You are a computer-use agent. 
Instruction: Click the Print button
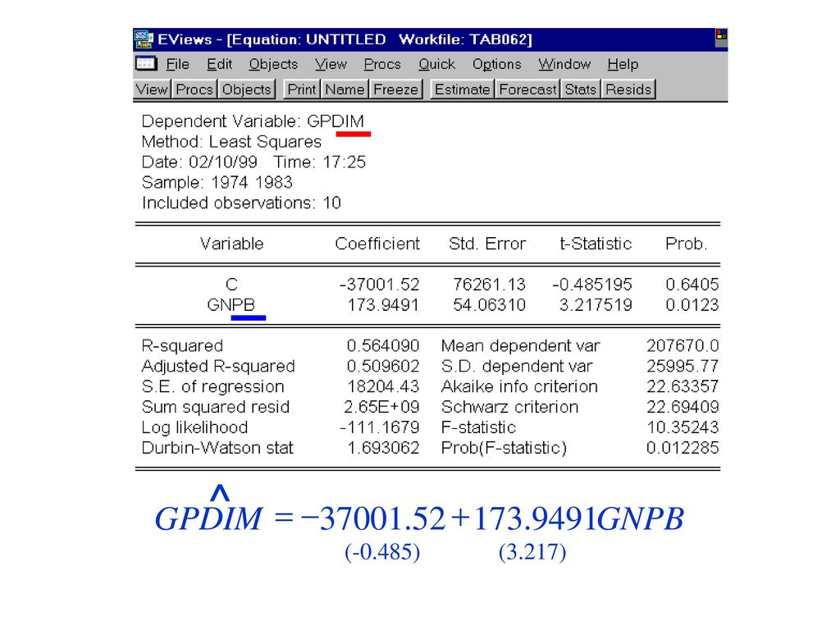[x=302, y=89]
